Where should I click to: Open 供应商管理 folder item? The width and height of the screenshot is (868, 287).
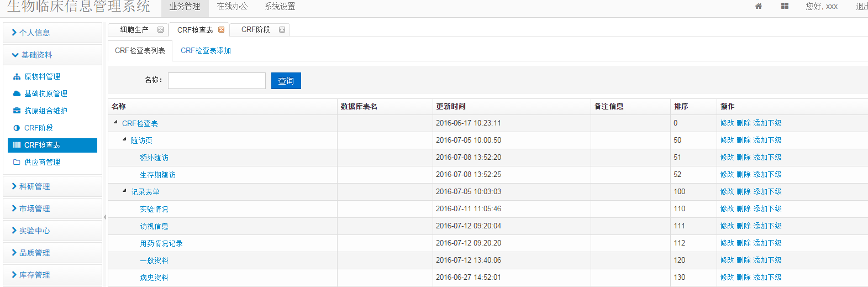pos(42,162)
